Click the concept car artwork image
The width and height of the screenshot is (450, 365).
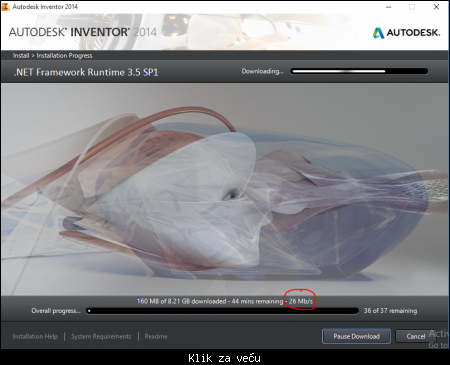click(225, 189)
